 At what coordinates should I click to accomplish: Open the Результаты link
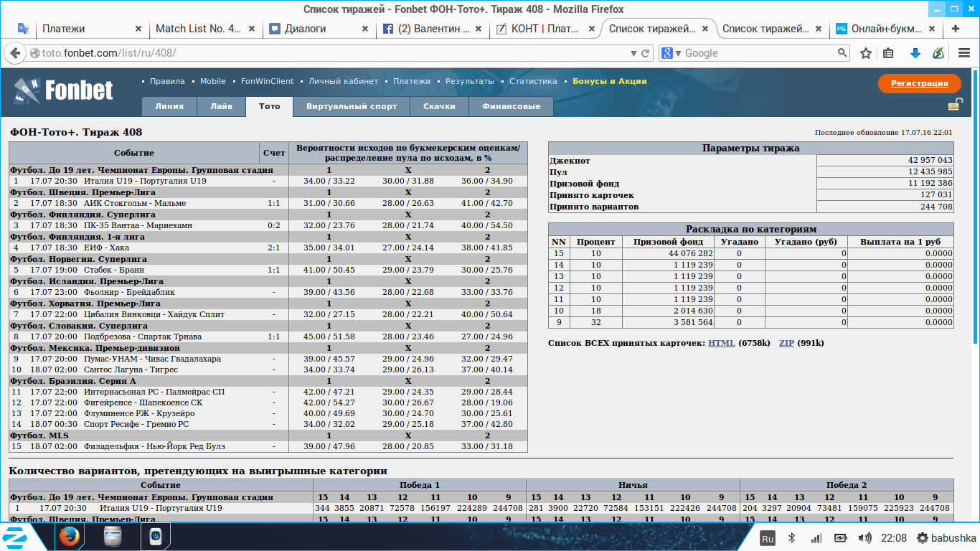(x=470, y=81)
